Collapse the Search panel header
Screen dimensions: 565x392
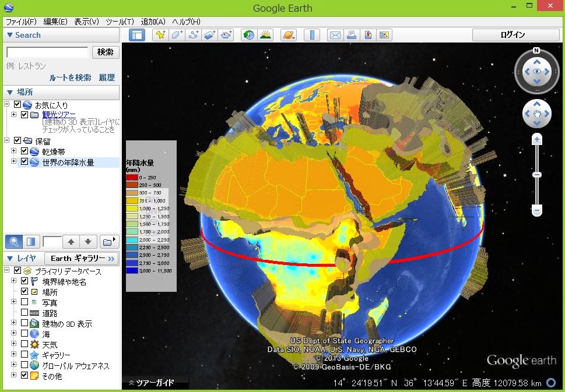tap(61, 36)
